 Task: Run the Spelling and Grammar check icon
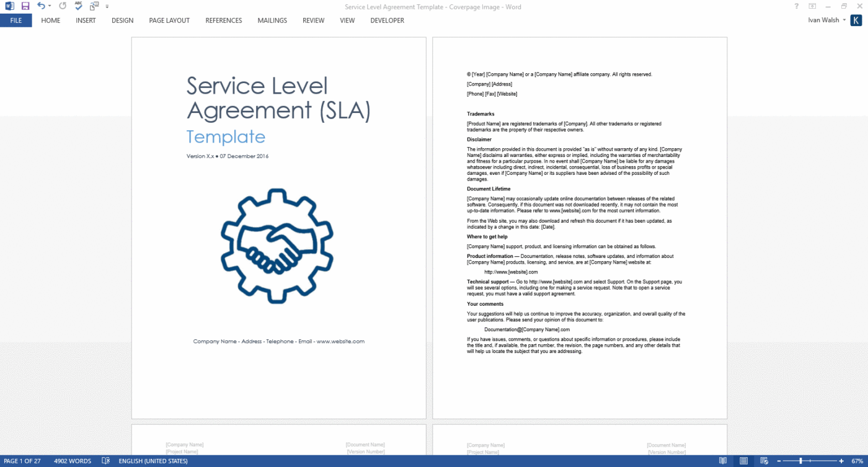click(x=77, y=6)
